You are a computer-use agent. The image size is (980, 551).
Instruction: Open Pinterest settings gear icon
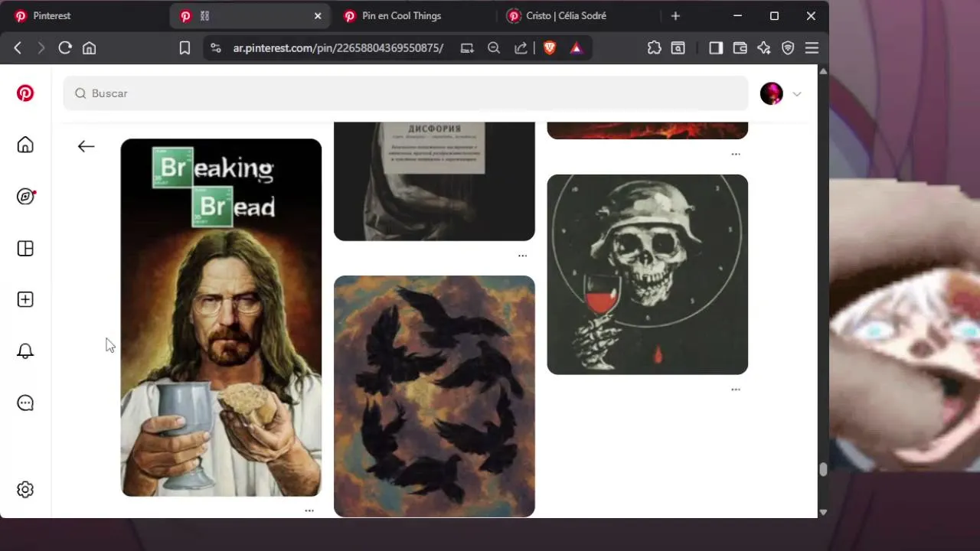pos(25,490)
